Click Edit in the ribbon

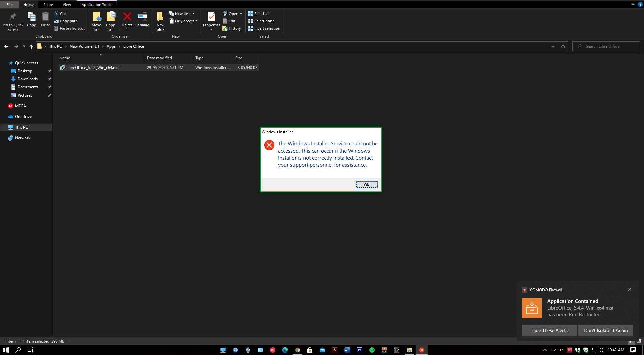[229, 21]
